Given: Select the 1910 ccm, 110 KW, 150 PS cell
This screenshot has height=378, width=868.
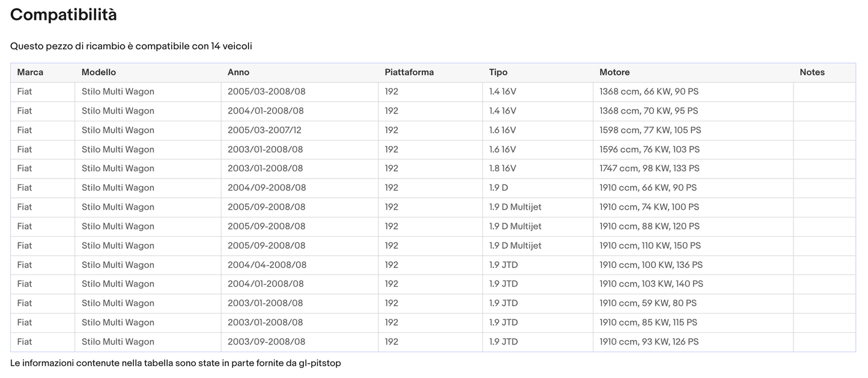Looking at the screenshot, I should coord(650,246).
